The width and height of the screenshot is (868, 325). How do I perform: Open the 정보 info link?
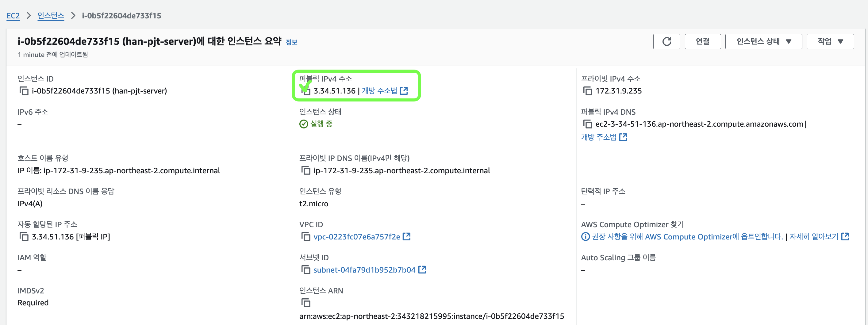coord(291,42)
